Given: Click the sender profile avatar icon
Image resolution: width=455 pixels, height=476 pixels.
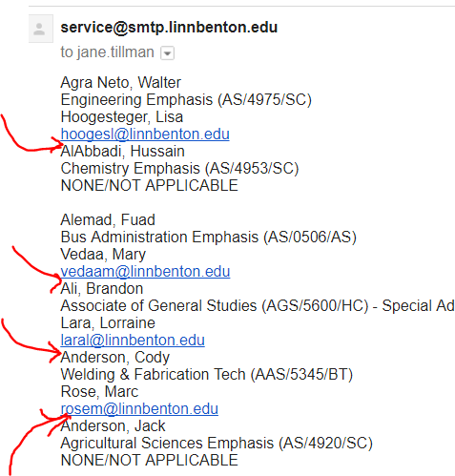Looking at the screenshot, I should (x=41, y=29).
